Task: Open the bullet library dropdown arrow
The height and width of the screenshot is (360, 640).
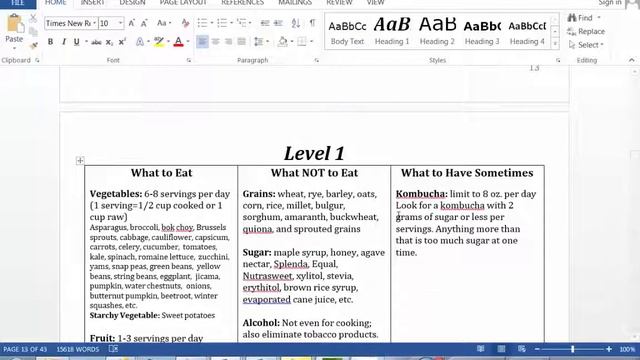Action: [211, 23]
